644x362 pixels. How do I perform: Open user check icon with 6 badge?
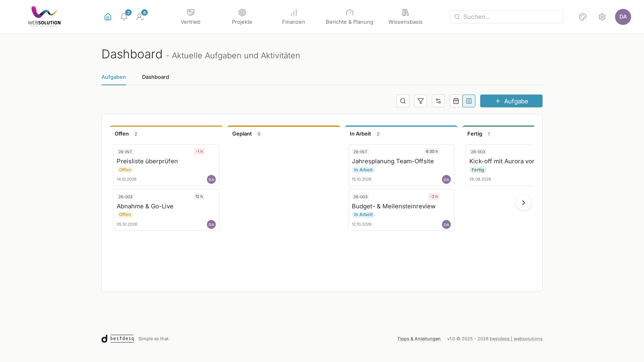tap(140, 17)
